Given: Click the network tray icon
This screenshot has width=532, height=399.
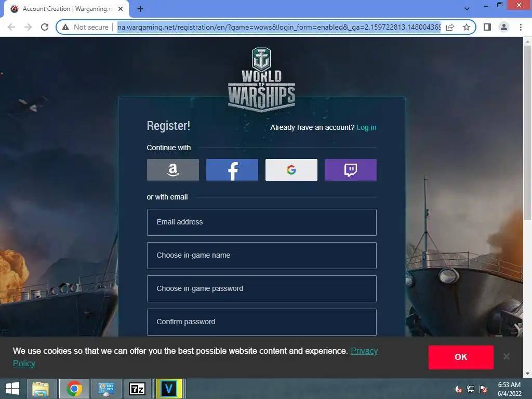Looking at the screenshot, I should point(471,389).
